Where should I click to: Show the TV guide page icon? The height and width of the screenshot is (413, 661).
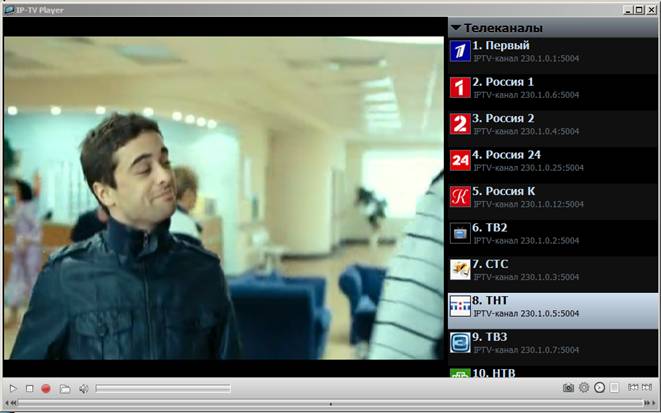615,387
